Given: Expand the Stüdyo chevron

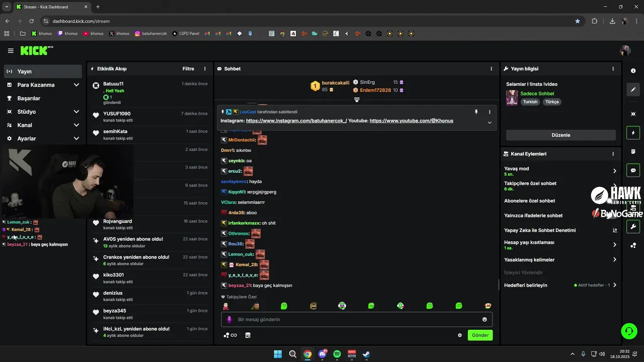Looking at the screenshot, I should [76, 112].
